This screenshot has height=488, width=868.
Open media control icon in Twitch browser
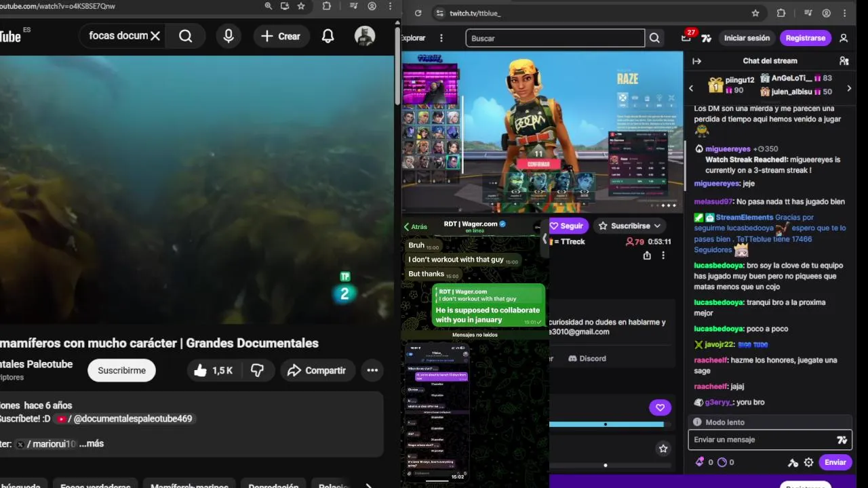click(807, 13)
